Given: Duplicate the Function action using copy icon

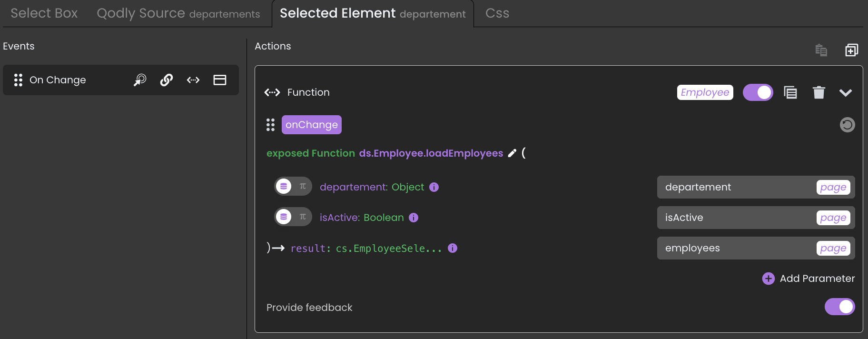Looking at the screenshot, I should (790, 92).
